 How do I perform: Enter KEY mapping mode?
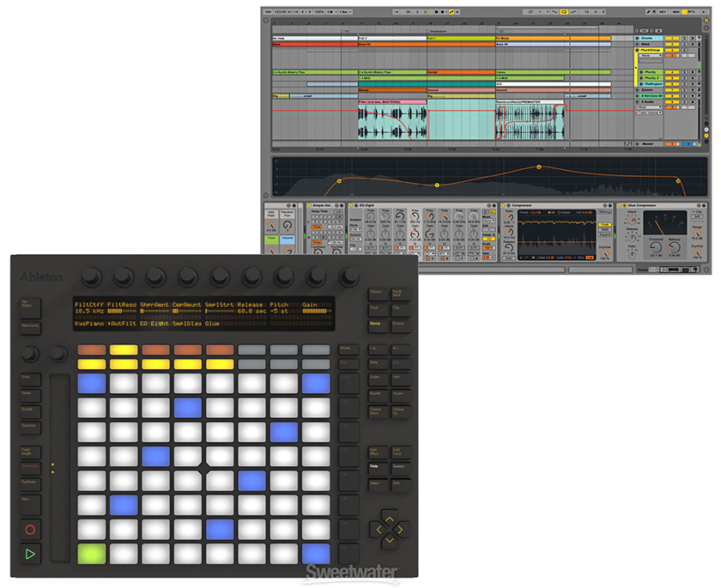coord(663,12)
